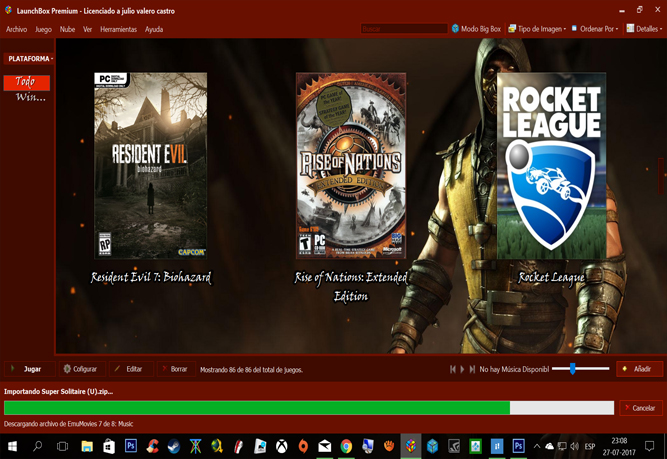Show hidden system tray icons
The image size is (667, 459).
(537, 446)
